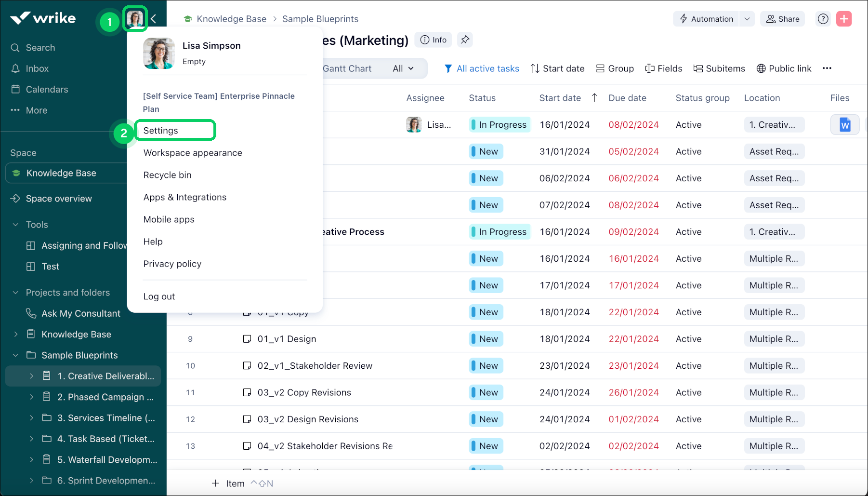The width and height of the screenshot is (868, 496).
Task: Sort by the Start date column header
Action: point(560,98)
